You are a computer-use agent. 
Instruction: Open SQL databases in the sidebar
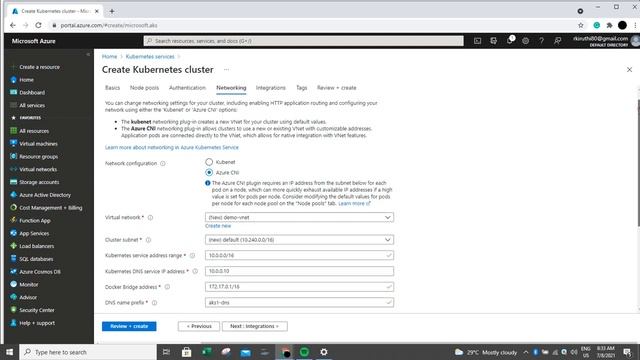click(x=36, y=259)
